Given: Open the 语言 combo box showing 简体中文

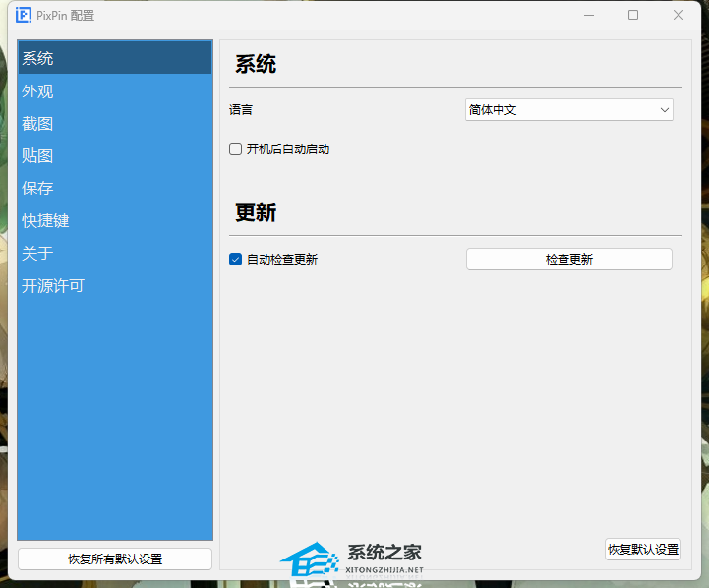Looking at the screenshot, I should click(x=561, y=110).
